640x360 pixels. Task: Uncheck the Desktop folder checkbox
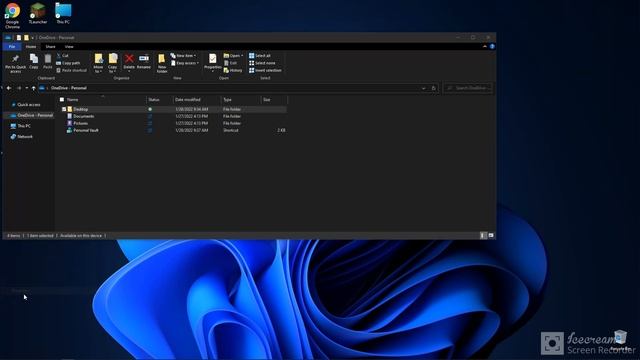(64, 109)
